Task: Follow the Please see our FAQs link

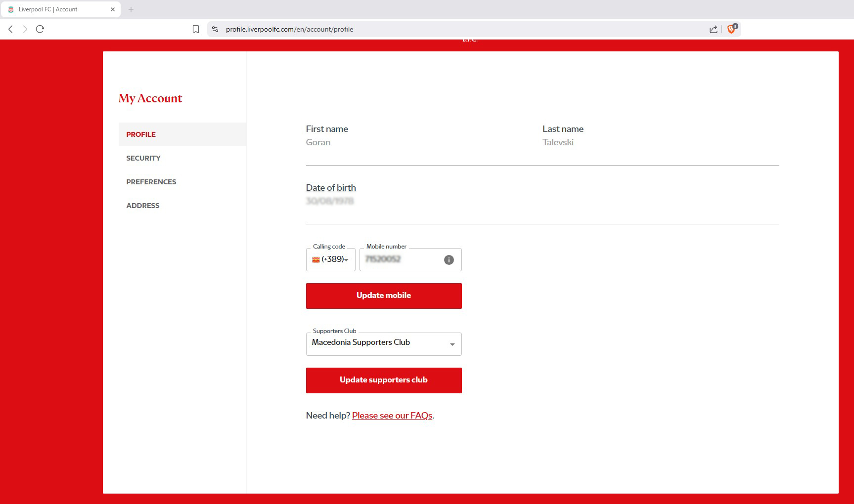Action: (392, 416)
